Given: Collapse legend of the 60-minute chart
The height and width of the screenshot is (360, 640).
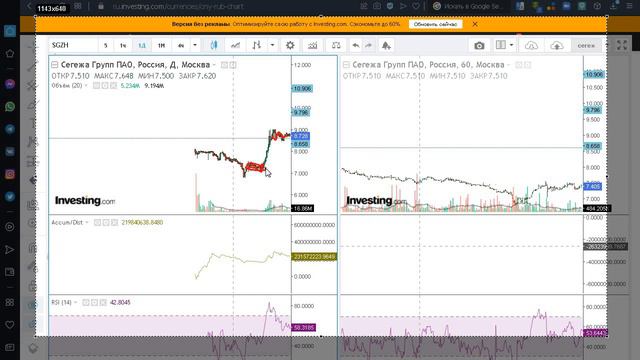Looking at the screenshot, I should 346,65.
